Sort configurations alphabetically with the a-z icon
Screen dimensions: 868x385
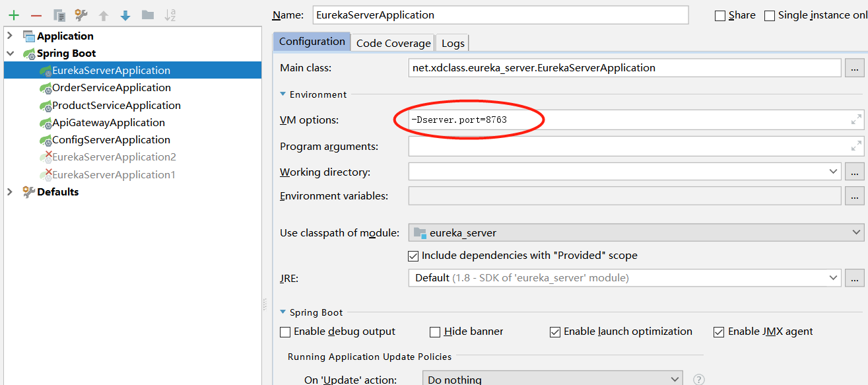point(170,15)
